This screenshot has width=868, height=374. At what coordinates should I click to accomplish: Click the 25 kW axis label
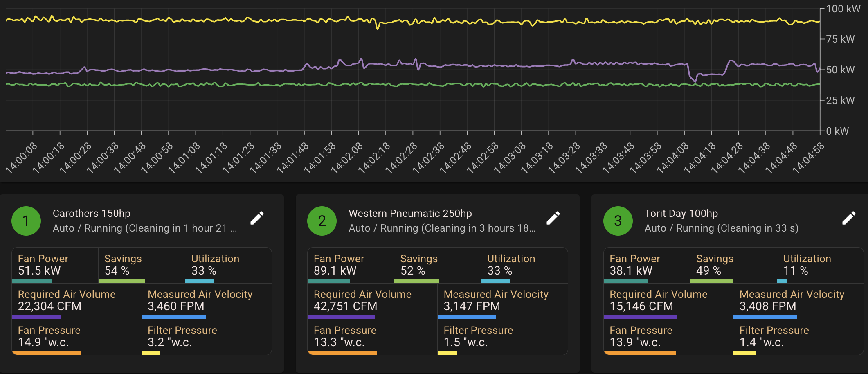840,100
